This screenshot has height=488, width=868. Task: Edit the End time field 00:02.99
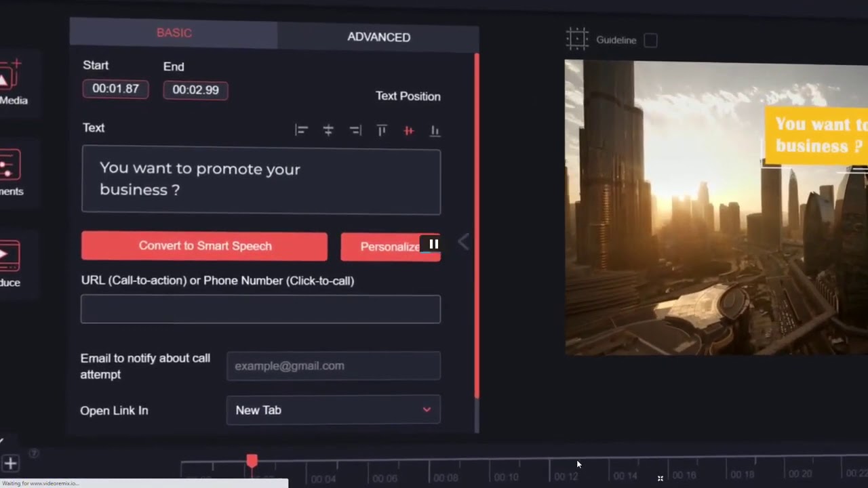point(195,90)
